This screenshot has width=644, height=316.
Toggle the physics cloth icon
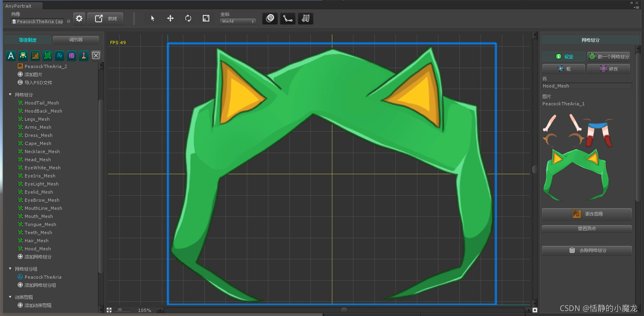(x=306, y=19)
